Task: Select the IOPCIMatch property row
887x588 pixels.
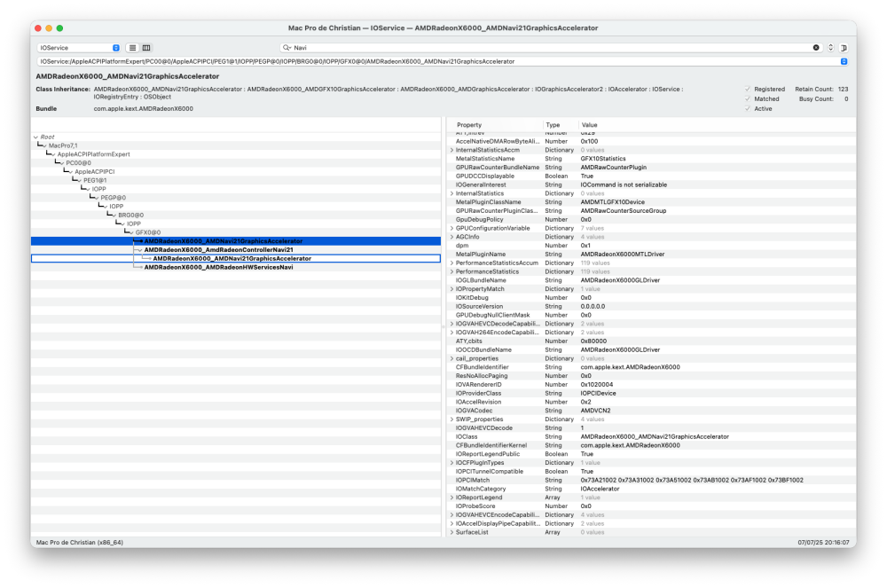Action: (650, 480)
